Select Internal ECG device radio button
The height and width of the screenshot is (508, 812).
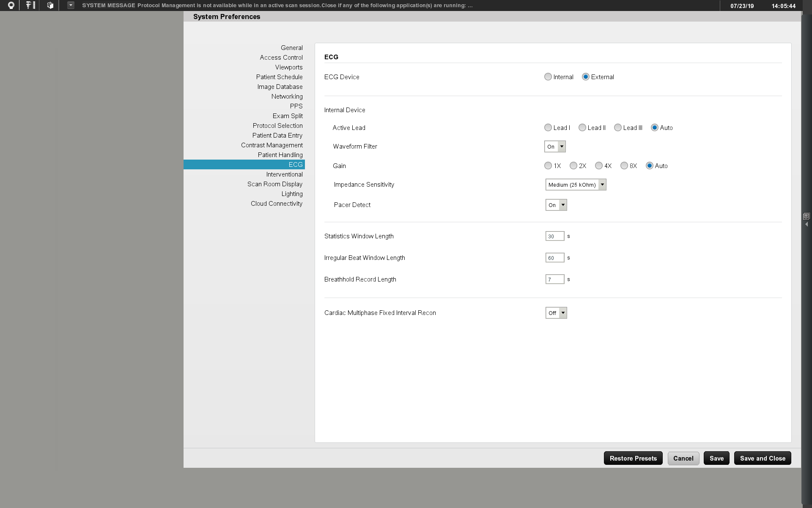click(548, 77)
